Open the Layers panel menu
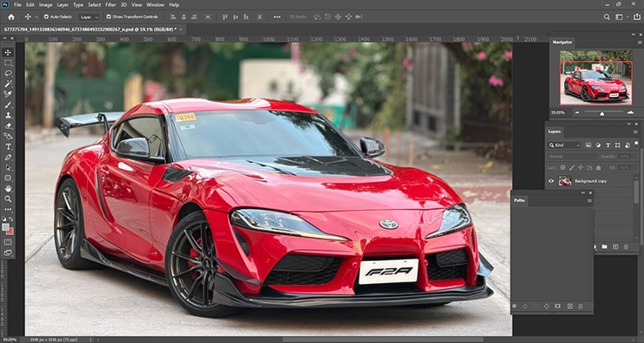Viewport: 644px width, 343px height. tap(635, 131)
